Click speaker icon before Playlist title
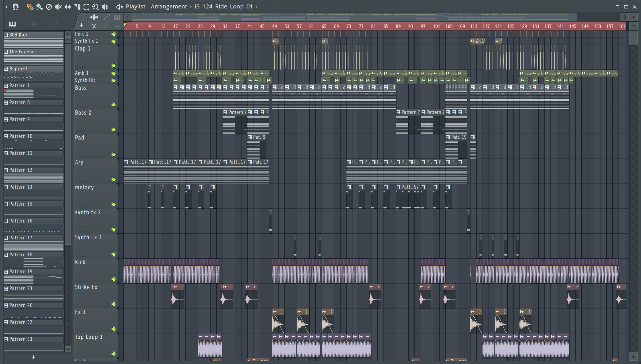 [120, 7]
